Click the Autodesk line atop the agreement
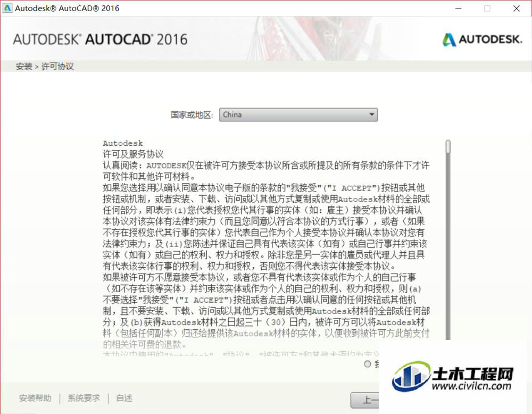The height and width of the screenshot is (414, 532). (123, 143)
